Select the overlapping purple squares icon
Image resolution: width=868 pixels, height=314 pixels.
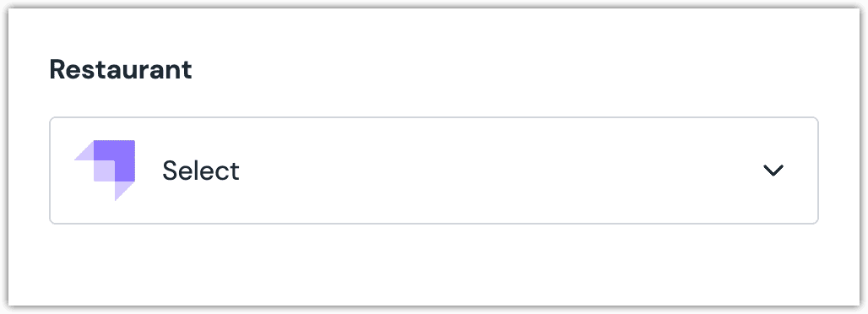pos(105,170)
